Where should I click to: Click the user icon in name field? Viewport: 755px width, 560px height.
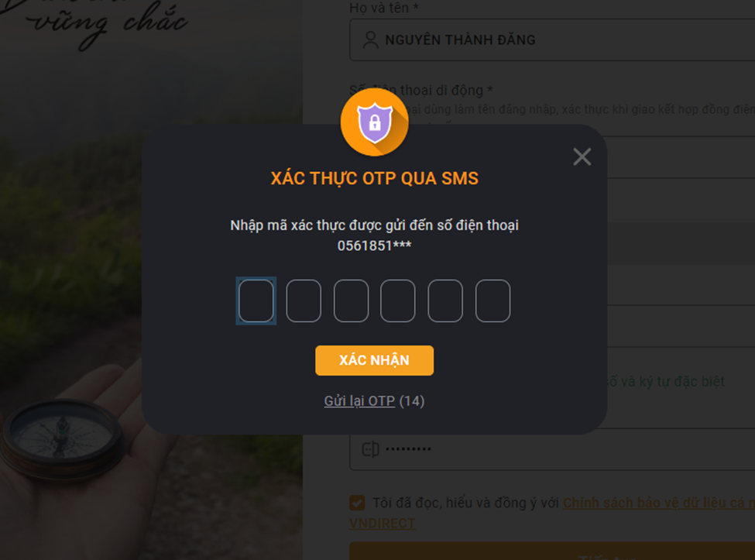tap(370, 40)
